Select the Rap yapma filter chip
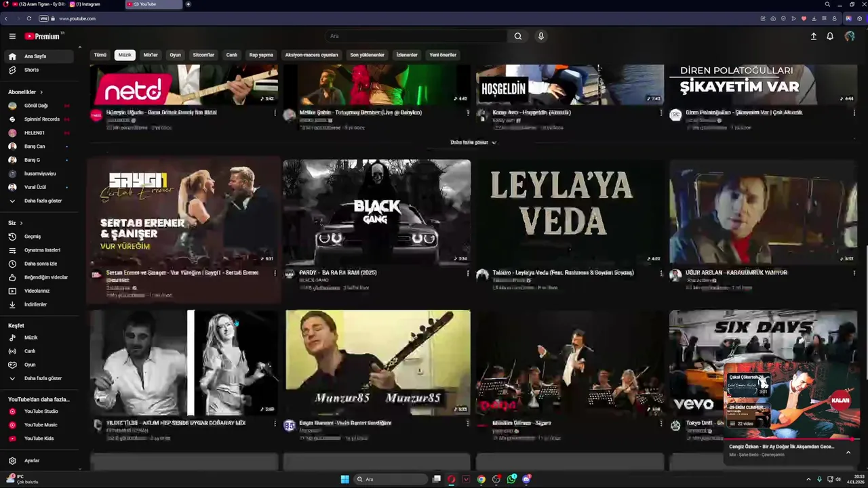This screenshot has width=868, height=488. tap(261, 55)
